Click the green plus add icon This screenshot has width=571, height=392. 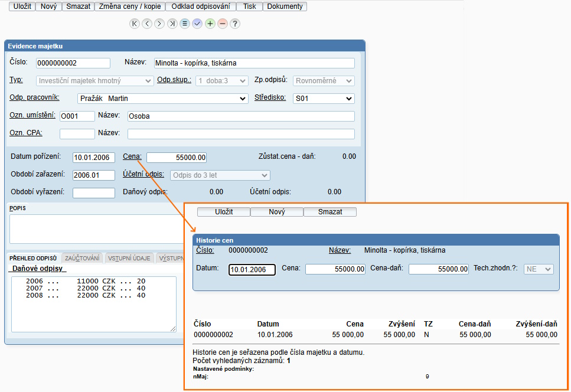[210, 24]
